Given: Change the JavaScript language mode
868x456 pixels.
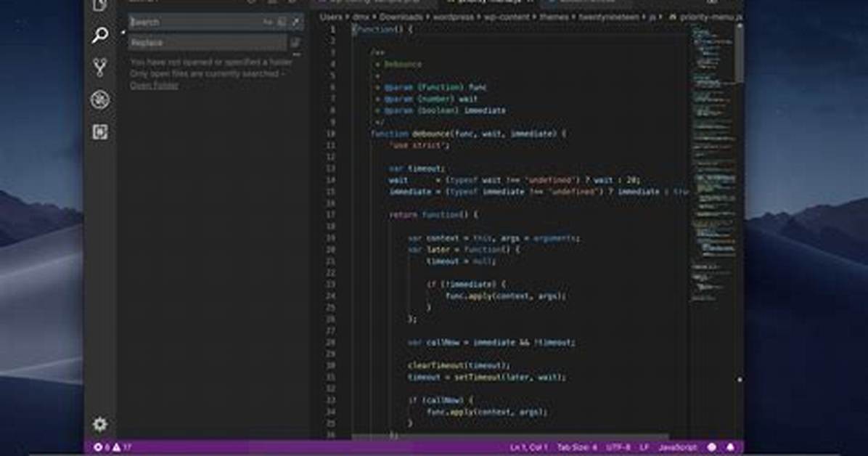Looking at the screenshot, I should tap(678, 447).
